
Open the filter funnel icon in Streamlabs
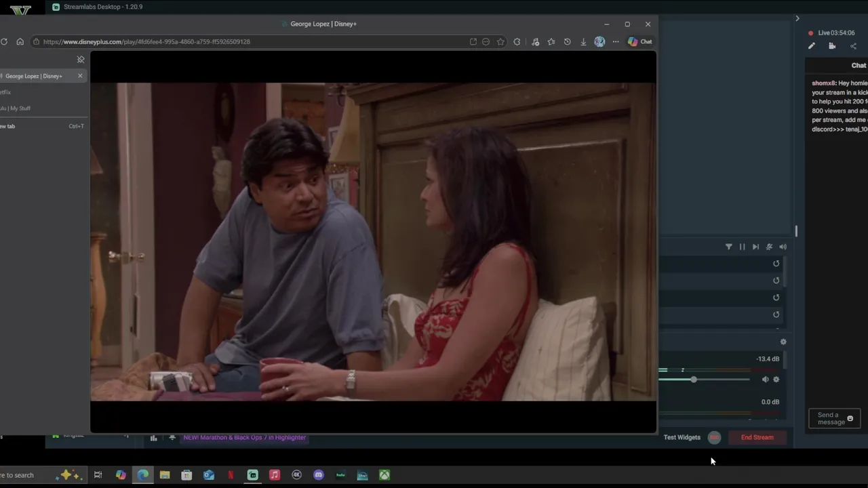point(729,247)
